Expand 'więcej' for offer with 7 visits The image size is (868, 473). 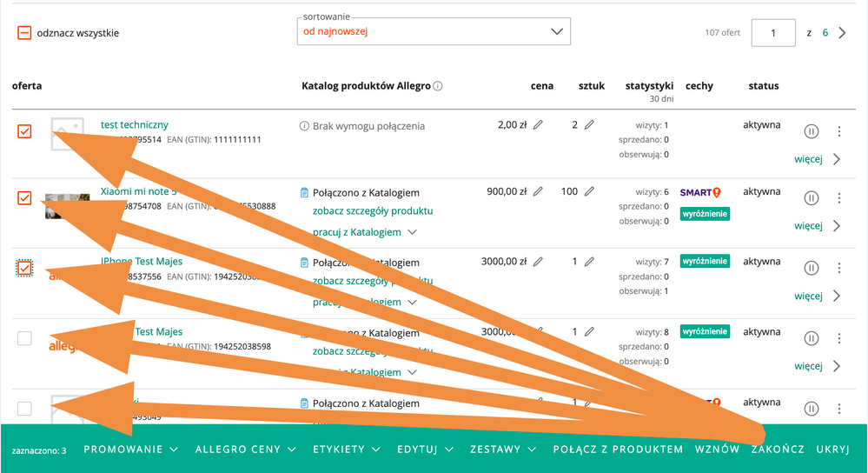pos(817,296)
